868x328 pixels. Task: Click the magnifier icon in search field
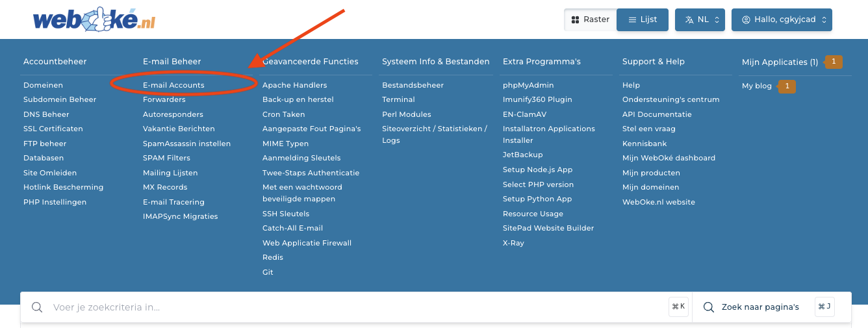coord(38,307)
